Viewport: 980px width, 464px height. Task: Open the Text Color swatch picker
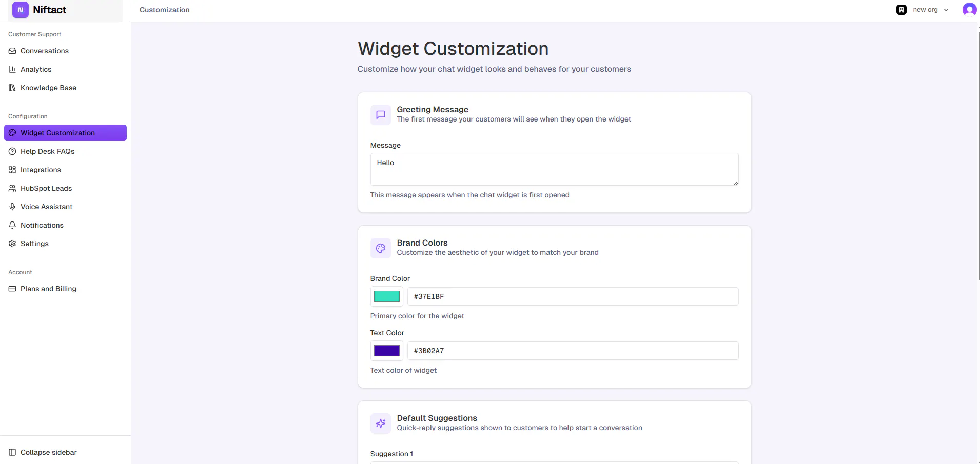click(x=387, y=351)
